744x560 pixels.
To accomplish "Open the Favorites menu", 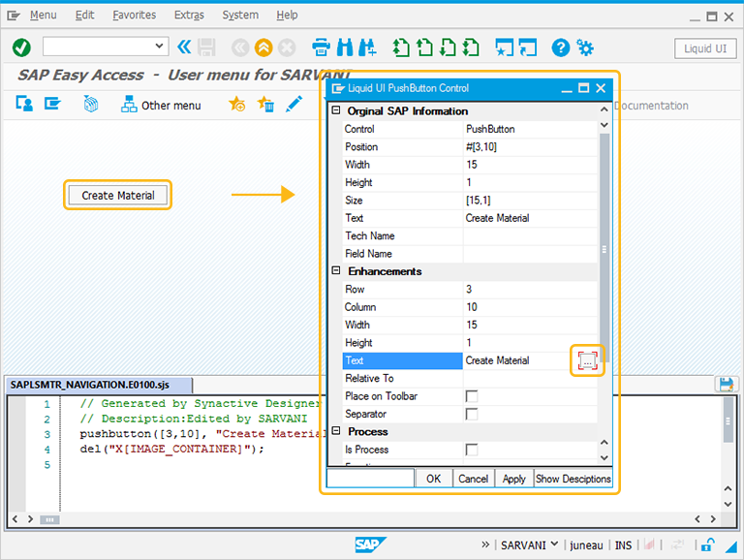I will pos(135,16).
